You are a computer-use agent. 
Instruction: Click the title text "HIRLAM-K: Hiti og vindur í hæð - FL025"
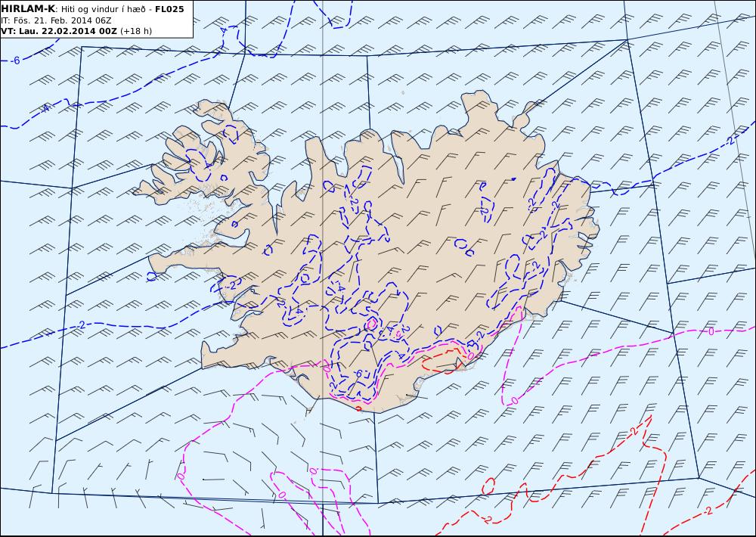tap(93, 9)
